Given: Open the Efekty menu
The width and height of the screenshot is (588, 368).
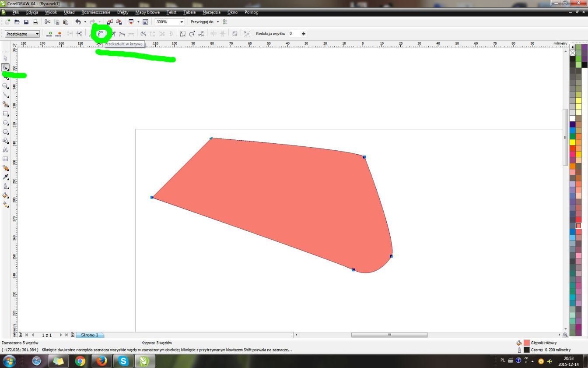Looking at the screenshot, I should click(122, 12).
